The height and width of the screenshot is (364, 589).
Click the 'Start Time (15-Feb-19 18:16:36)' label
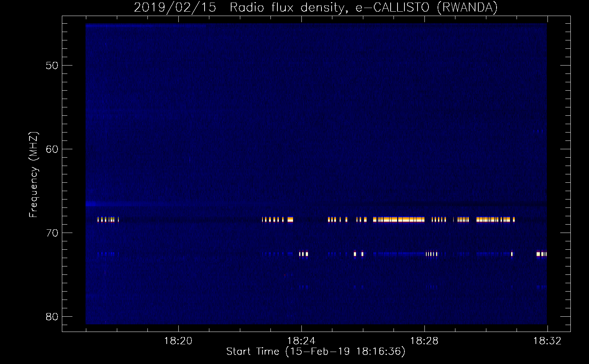click(316, 352)
